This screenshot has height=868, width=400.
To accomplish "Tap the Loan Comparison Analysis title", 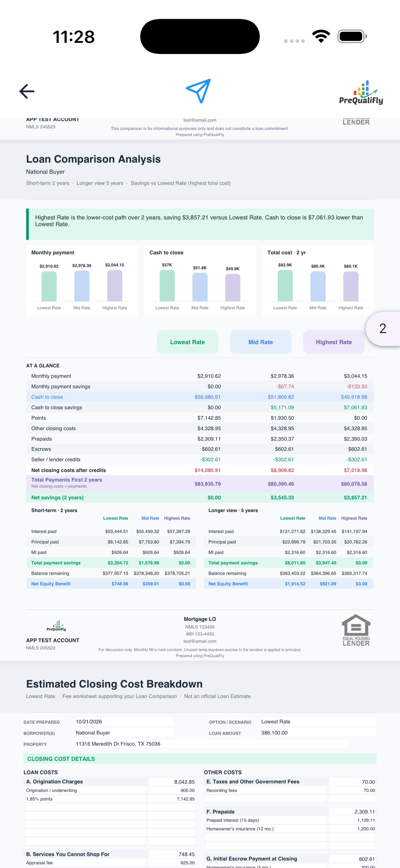I will pyautogui.click(x=93, y=159).
